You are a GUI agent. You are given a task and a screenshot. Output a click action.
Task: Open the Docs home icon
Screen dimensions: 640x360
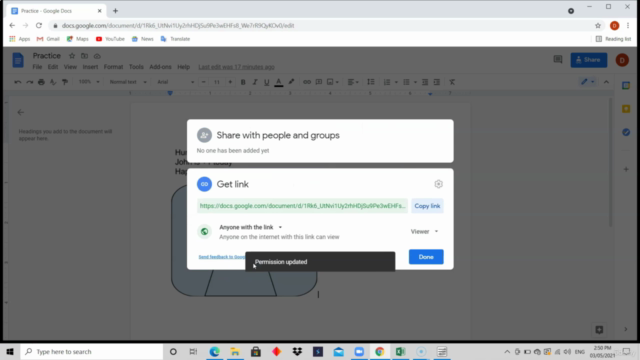(x=18, y=60)
